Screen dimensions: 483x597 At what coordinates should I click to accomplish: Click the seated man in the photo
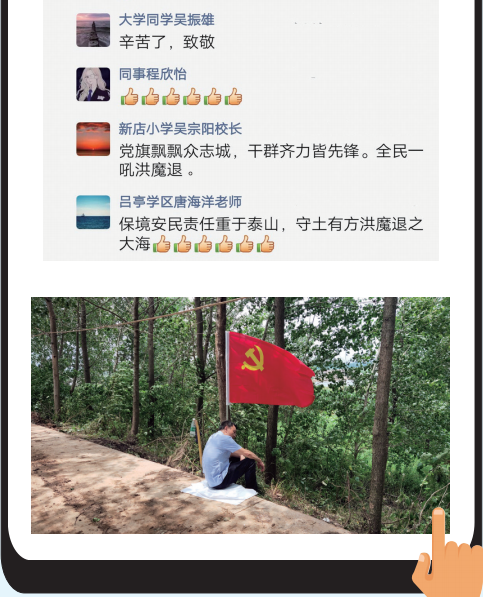232,456
